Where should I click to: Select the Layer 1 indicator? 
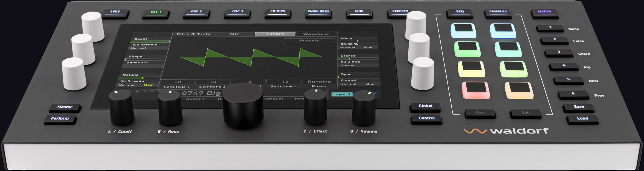click(342, 94)
